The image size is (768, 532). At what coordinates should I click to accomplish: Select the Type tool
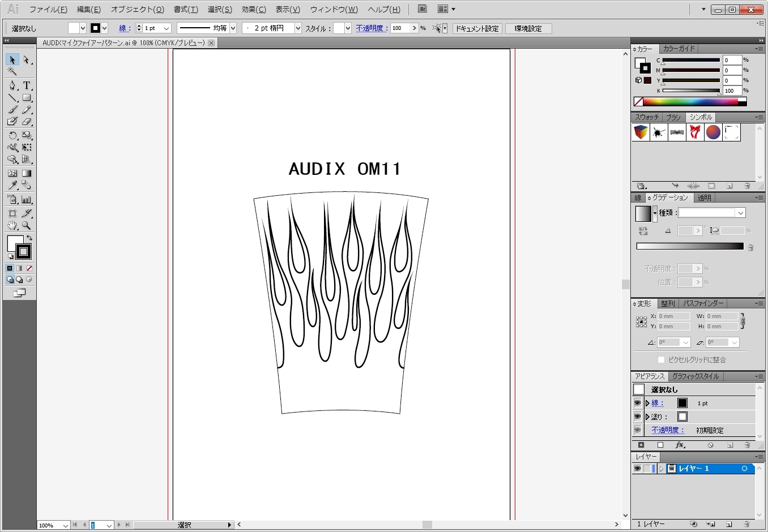[x=26, y=85]
